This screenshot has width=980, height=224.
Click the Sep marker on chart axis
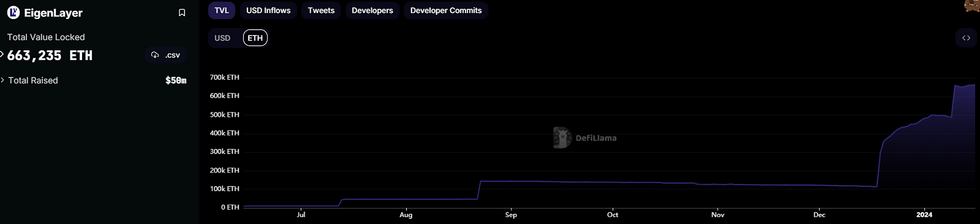click(x=511, y=215)
